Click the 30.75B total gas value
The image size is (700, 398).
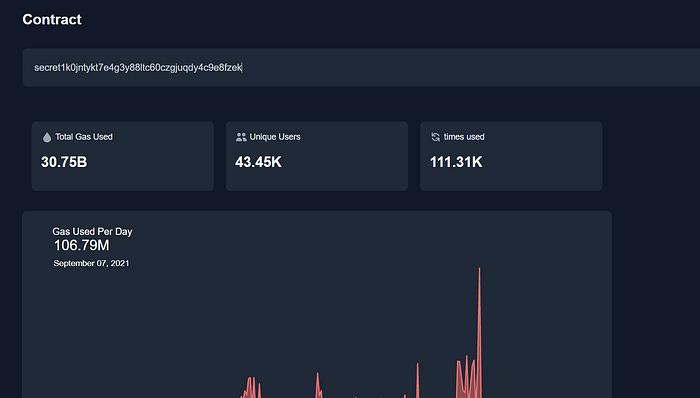tap(64, 162)
